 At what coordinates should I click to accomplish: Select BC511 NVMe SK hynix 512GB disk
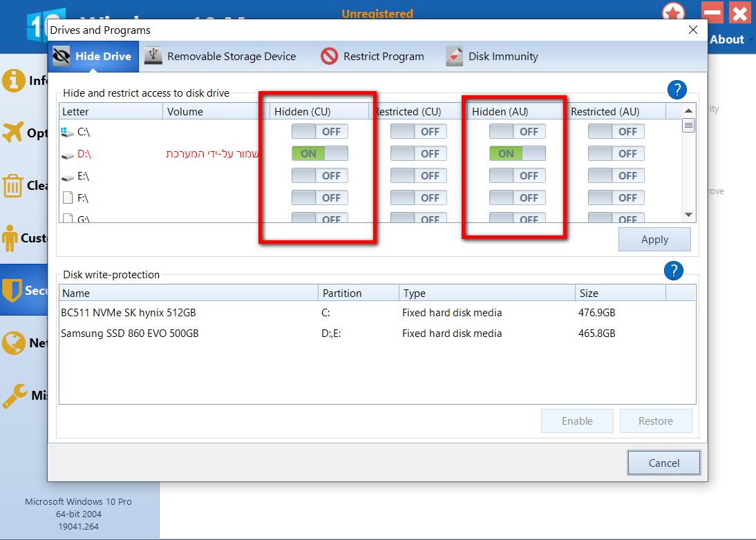click(x=377, y=313)
